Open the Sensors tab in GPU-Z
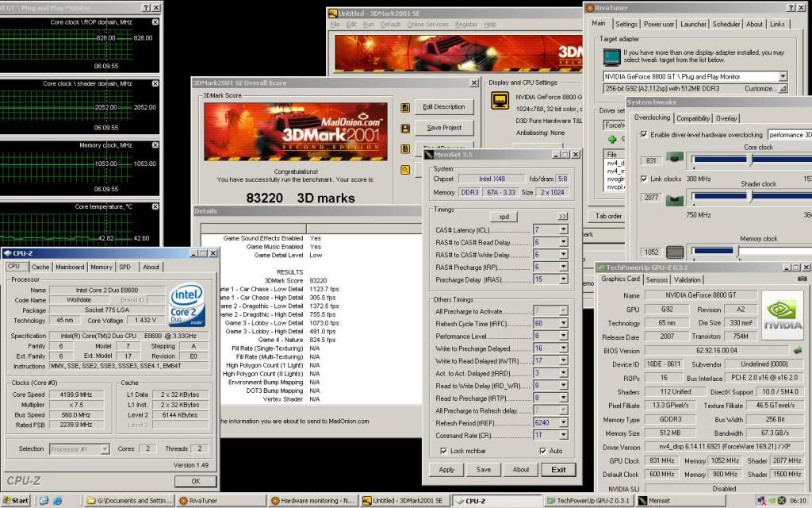Image resolution: width=812 pixels, height=508 pixels. point(657,279)
